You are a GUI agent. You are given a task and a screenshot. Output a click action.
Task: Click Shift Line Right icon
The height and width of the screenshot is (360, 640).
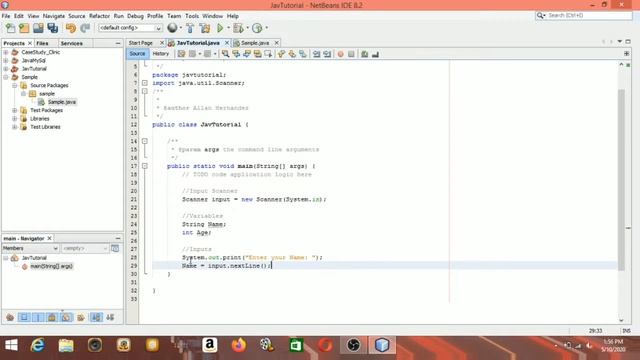point(327,54)
